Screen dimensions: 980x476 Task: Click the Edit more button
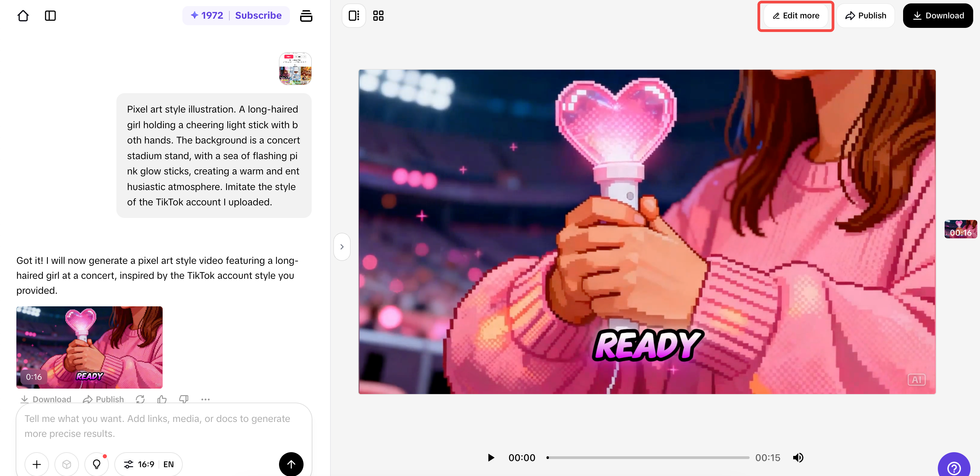tap(796, 16)
